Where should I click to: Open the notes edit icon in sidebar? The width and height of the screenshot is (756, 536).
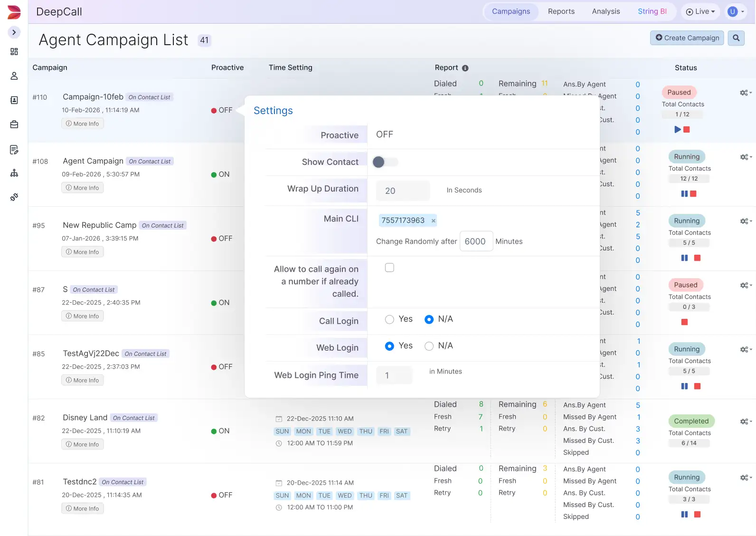pyautogui.click(x=14, y=150)
